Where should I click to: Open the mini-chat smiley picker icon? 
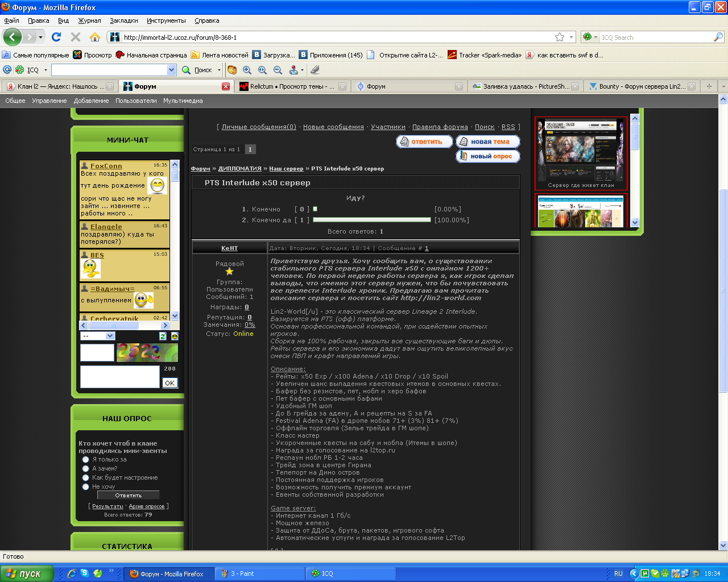(x=175, y=336)
